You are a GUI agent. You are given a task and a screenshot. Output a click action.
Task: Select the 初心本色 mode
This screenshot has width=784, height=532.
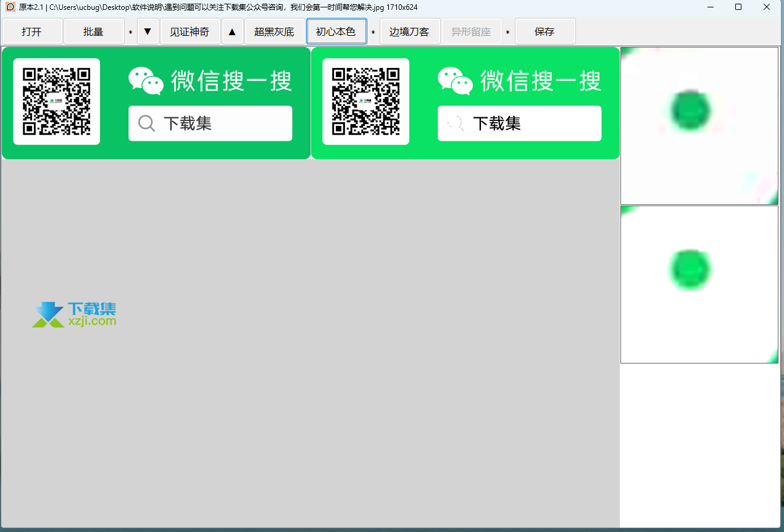click(x=336, y=31)
